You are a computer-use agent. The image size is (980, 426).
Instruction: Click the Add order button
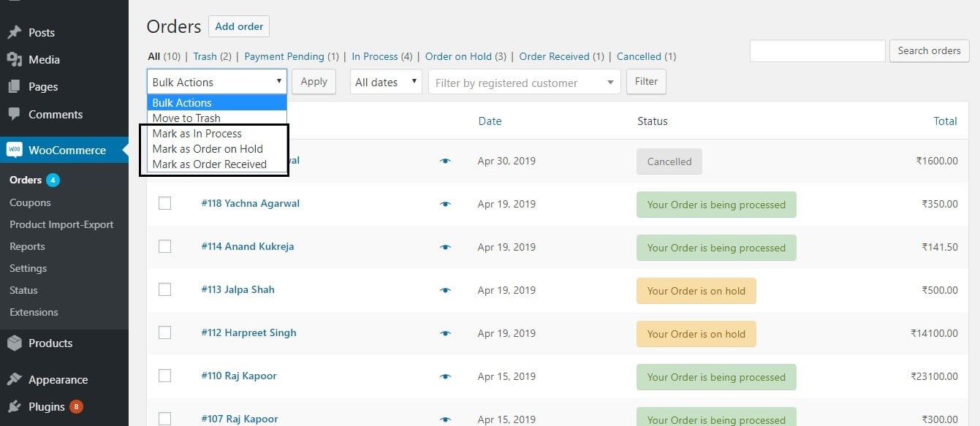click(x=239, y=26)
